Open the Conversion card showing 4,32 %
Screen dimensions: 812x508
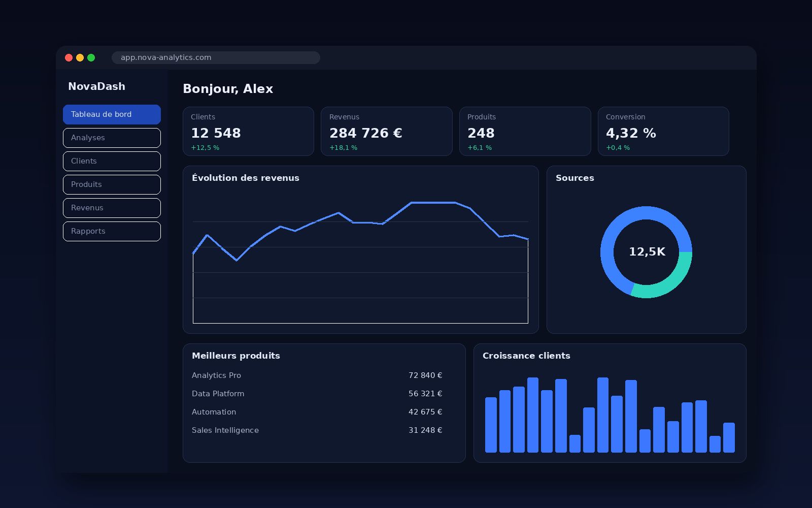tap(663, 131)
